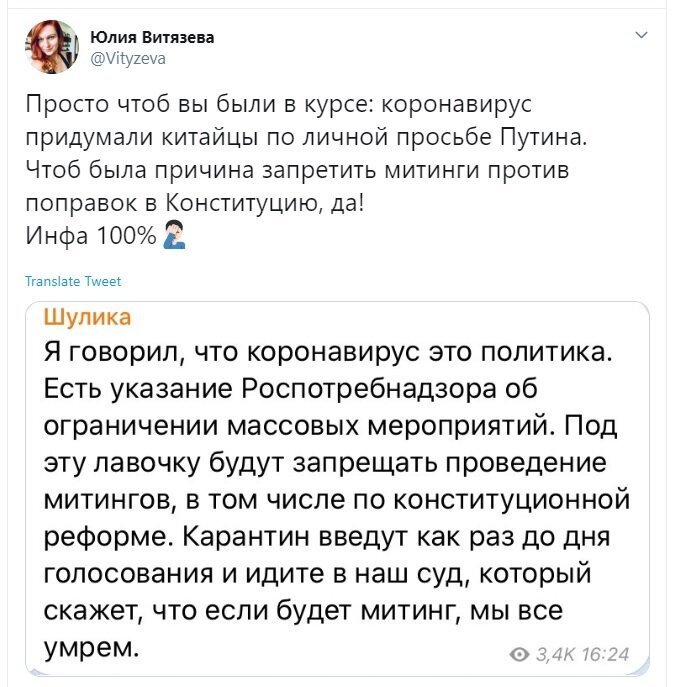Viewport: 678px width, 687px height.
Task: Open the Шулика channel name
Action: [x=87, y=316]
